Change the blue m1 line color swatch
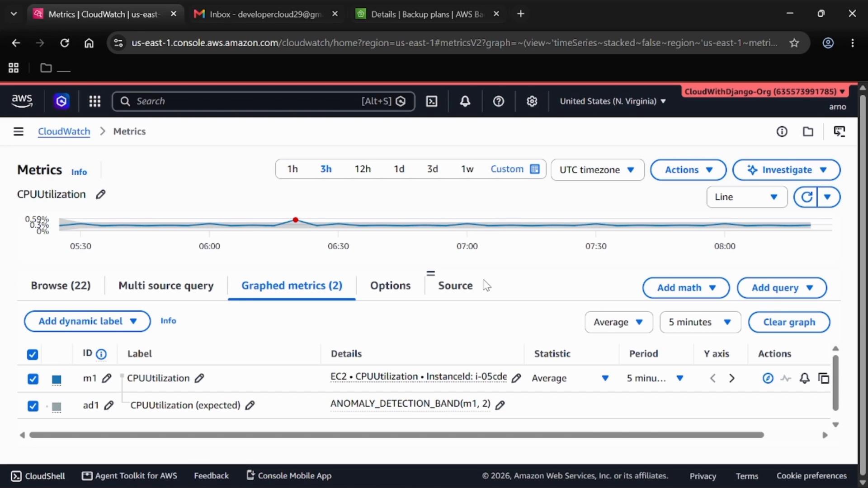This screenshot has width=868, height=488. coord(57,380)
